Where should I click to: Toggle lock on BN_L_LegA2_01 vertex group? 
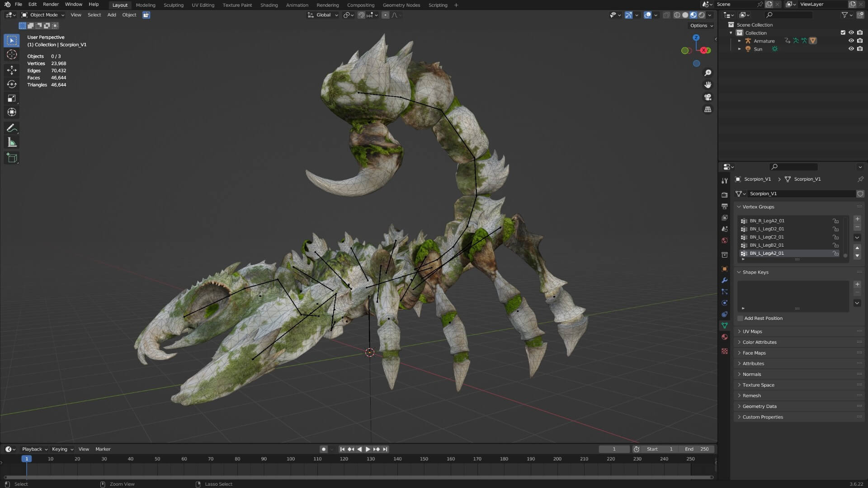click(x=836, y=253)
